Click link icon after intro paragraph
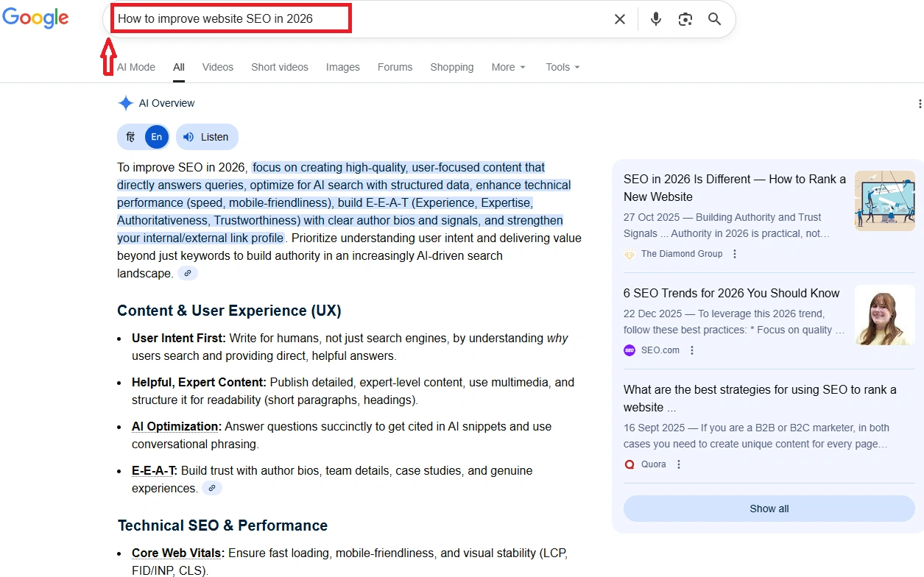 (188, 274)
